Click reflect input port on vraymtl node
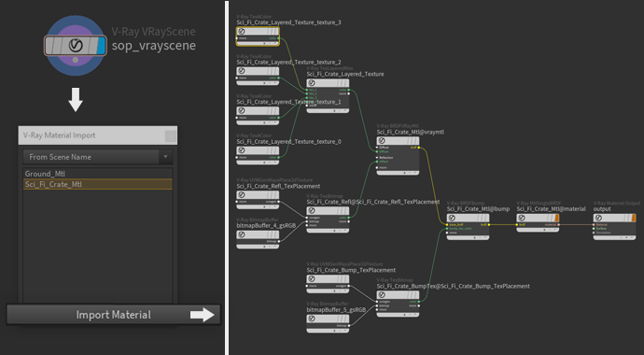This screenshot has height=355, width=644. pyautogui.click(x=377, y=162)
